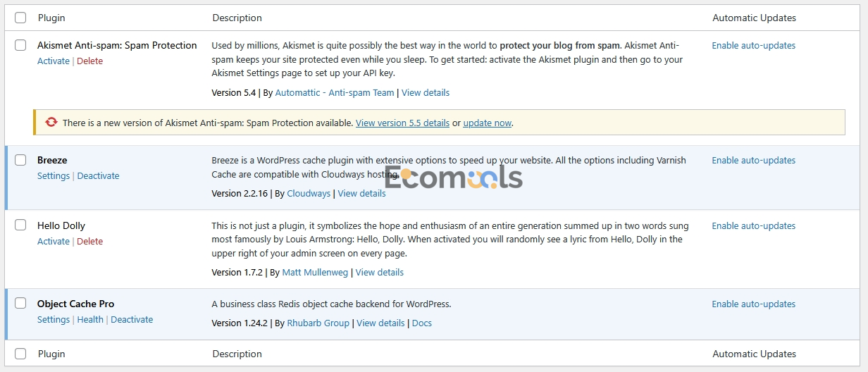
Task: Open Object Cache Pro Docs link
Action: pos(422,323)
